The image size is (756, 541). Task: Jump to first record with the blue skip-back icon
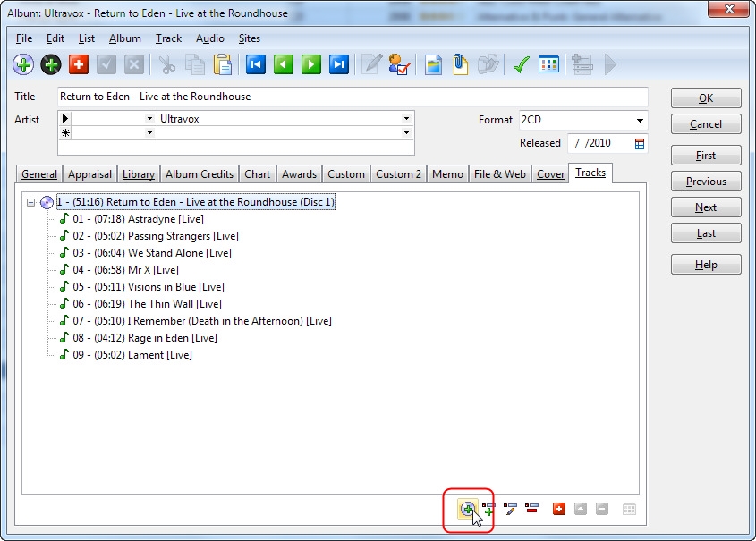(x=256, y=64)
